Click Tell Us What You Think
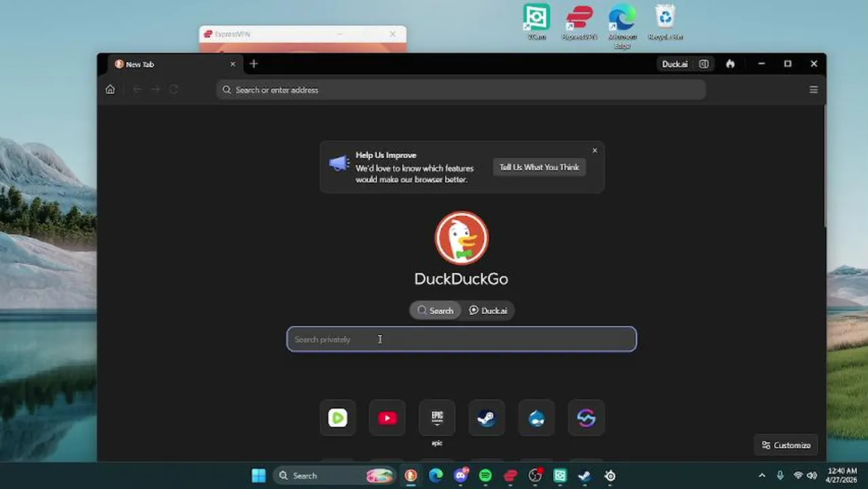This screenshot has width=868, height=489. pos(539,167)
